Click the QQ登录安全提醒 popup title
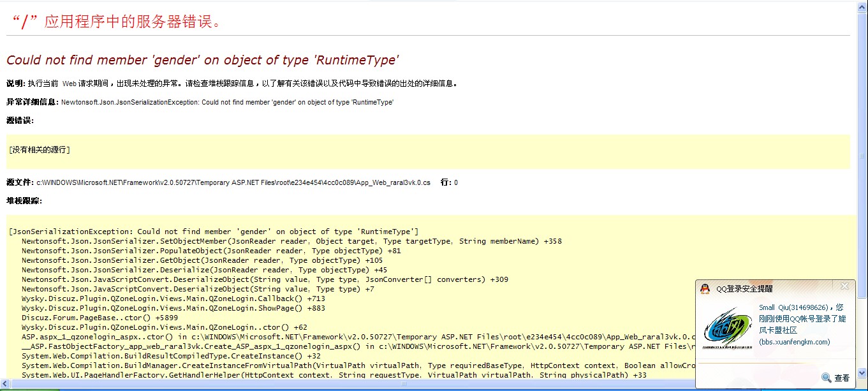Image resolution: width=868 pixels, height=391 pixels. pyautogui.click(x=744, y=289)
